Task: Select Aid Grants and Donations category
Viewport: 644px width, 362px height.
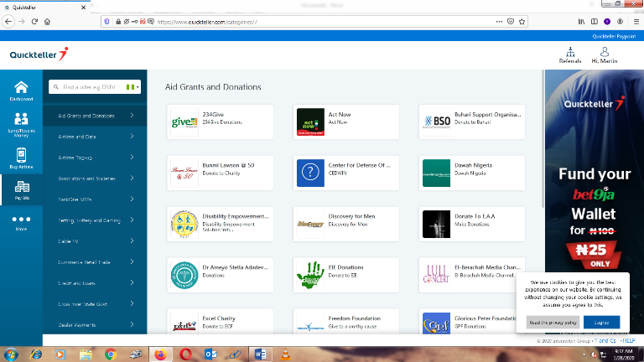Action: point(95,116)
